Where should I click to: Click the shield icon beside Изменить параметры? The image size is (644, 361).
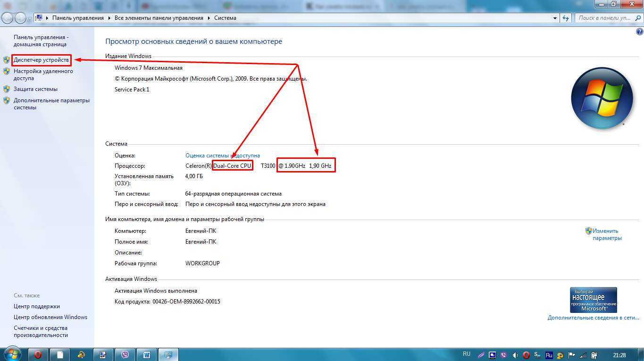(x=588, y=231)
